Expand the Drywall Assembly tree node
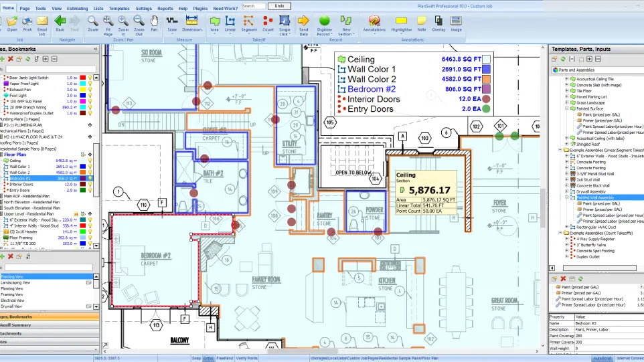 (x=566, y=191)
